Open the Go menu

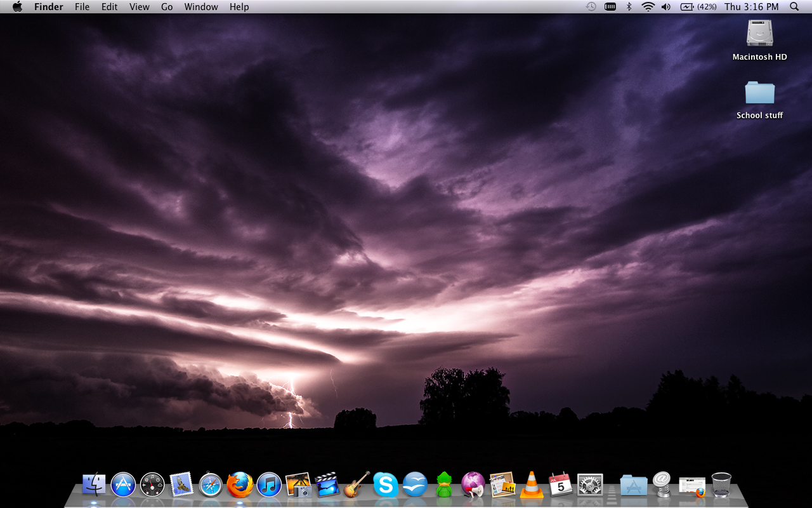[x=167, y=7]
